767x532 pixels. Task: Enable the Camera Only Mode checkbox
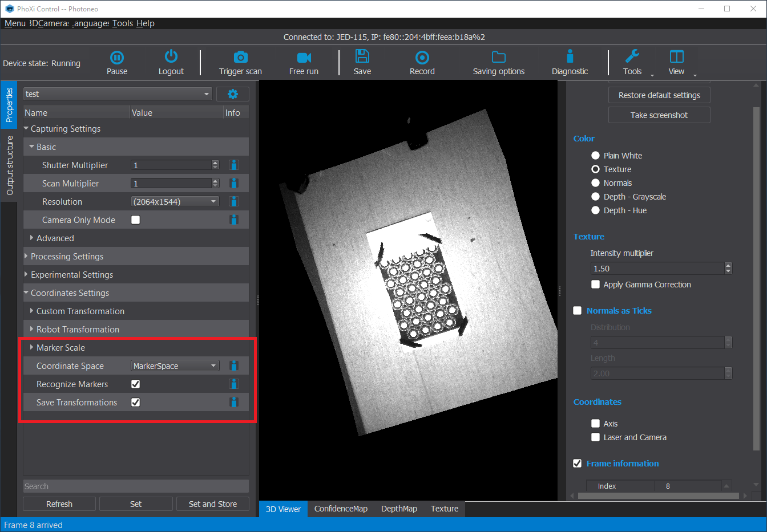(136, 220)
